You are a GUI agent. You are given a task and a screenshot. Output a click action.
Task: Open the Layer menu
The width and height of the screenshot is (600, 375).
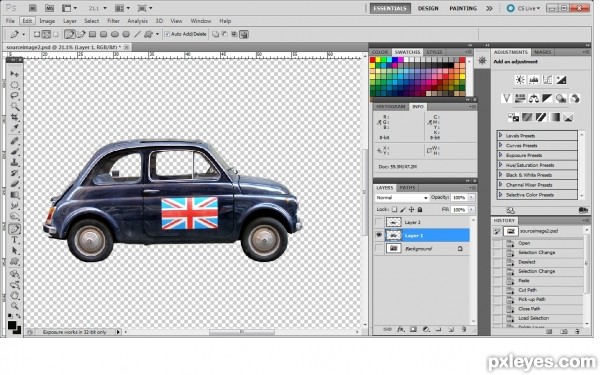[x=70, y=21]
